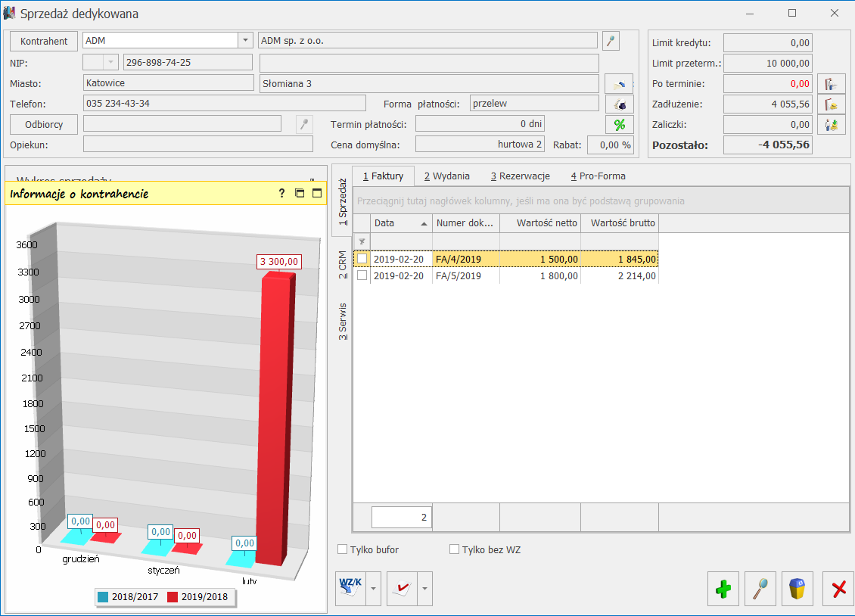The image size is (855, 616).
Task: Open selected invoice with bottom magnifier icon
Action: click(760, 589)
